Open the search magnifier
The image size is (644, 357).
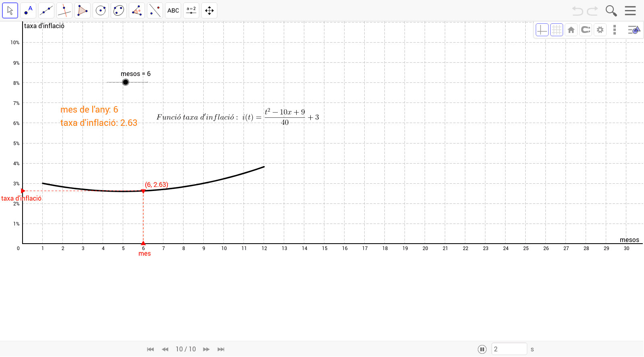[x=611, y=11]
